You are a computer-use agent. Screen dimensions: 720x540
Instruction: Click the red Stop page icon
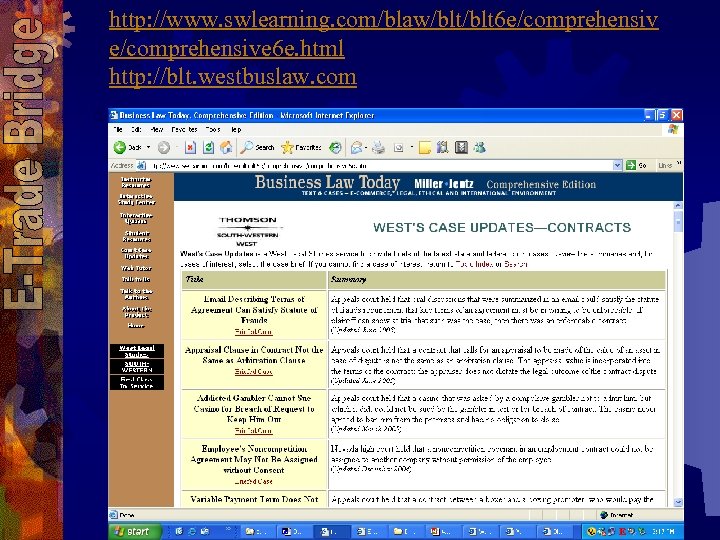pos(190,147)
